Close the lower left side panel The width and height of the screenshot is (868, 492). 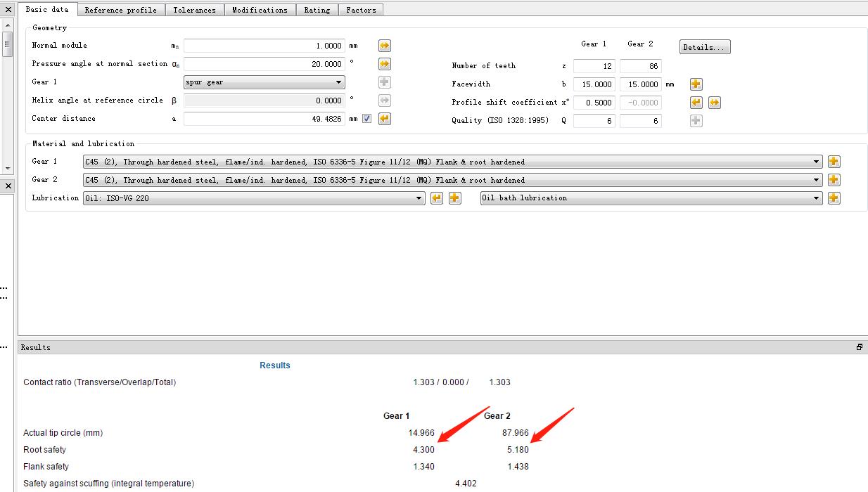pyautogui.click(x=7, y=186)
